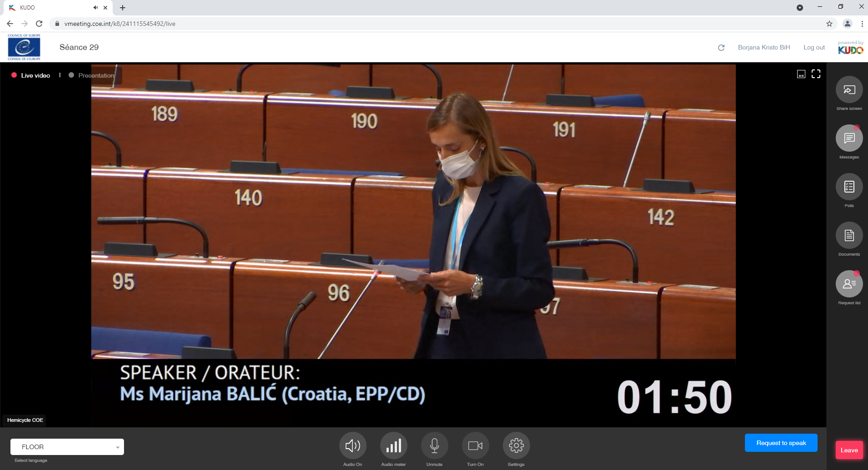868x470 pixels.
Task: Open the Share screen panel
Action: [x=849, y=90]
